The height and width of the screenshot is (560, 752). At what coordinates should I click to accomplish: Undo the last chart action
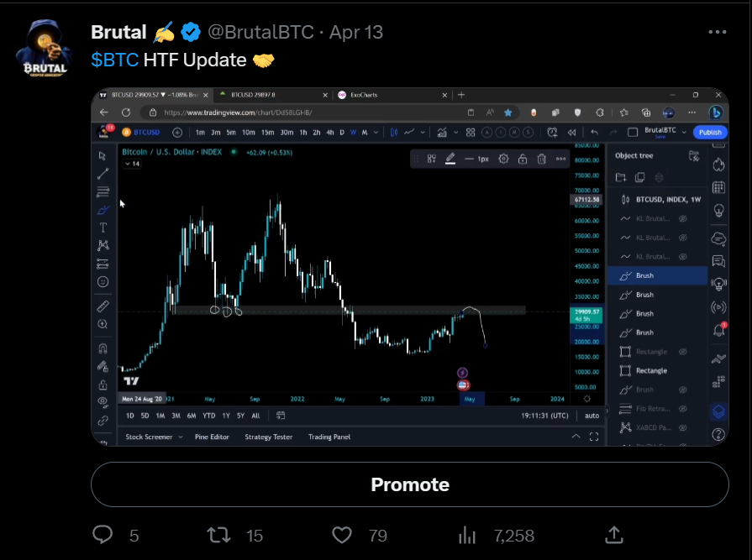tap(594, 132)
